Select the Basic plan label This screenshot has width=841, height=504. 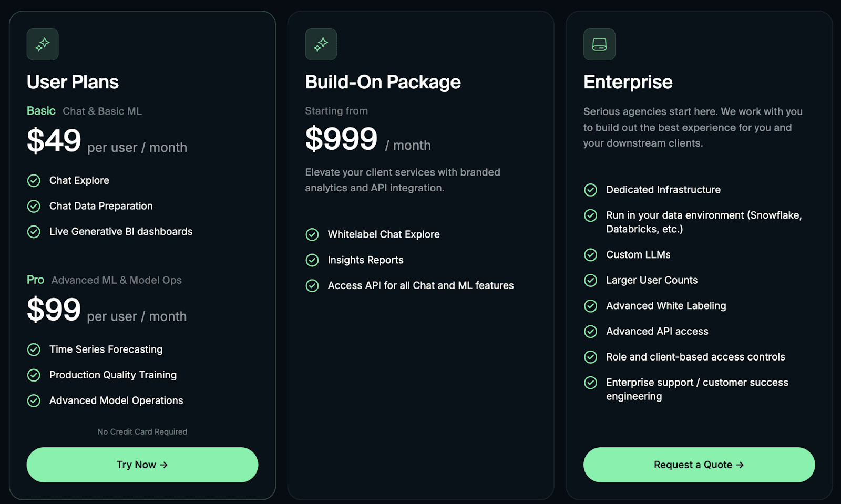pos(41,111)
